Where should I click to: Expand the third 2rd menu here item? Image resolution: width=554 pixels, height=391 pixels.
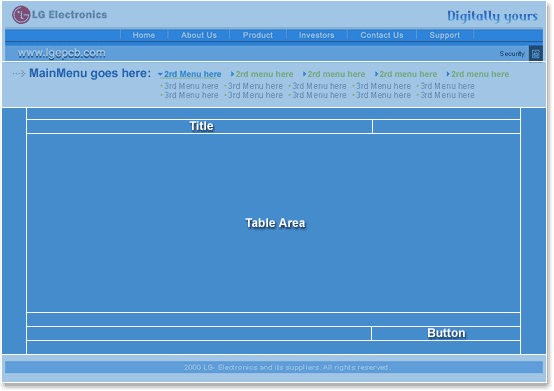(334, 74)
